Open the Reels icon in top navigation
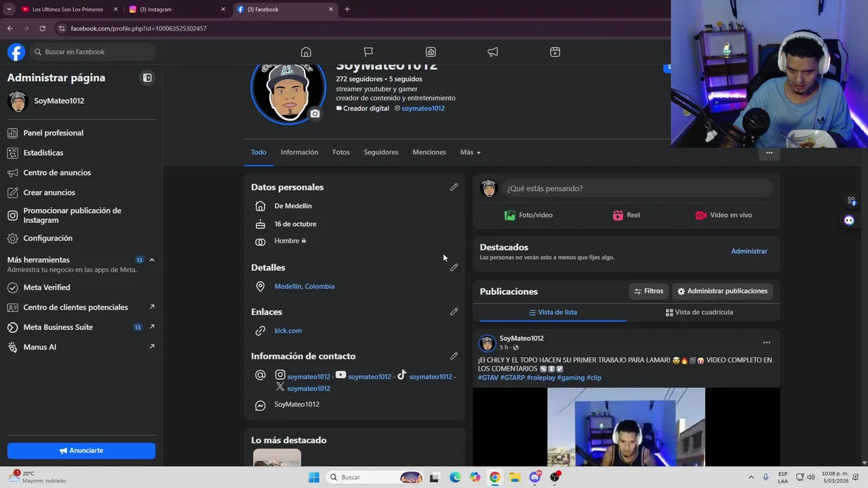Screen dimensions: 868x488 tap(555, 52)
